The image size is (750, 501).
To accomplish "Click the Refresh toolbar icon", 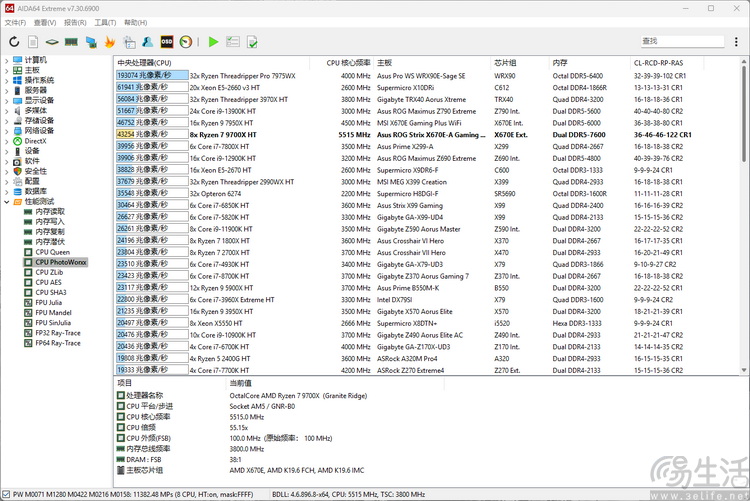I will point(14,42).
